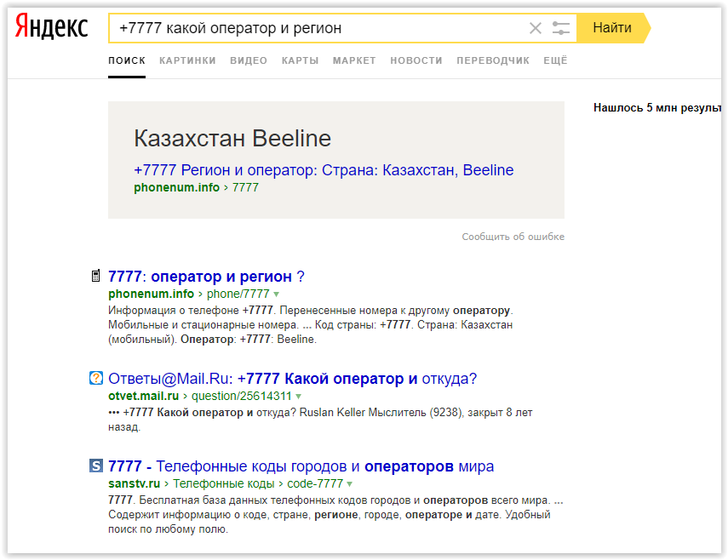
Task: Click the sanstv.ru S favicon
Action: pyautogui.click(x=95, y=466)
